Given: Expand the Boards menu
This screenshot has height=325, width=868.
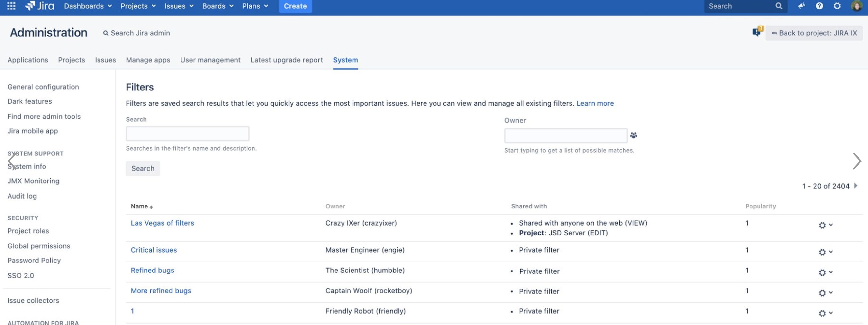Looking at the screenshot, I should (x=217, y=6).
